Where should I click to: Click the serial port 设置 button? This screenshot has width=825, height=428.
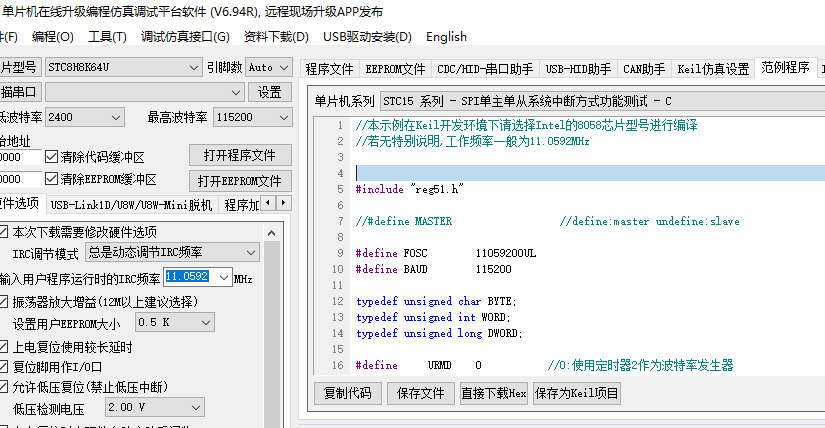pyautogui.click(x=269, y=92)
